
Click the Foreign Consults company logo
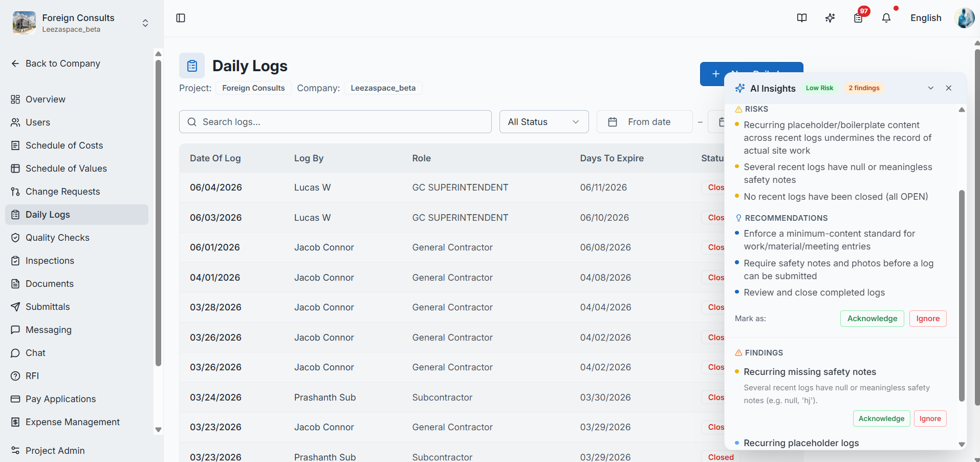[24, 23]
